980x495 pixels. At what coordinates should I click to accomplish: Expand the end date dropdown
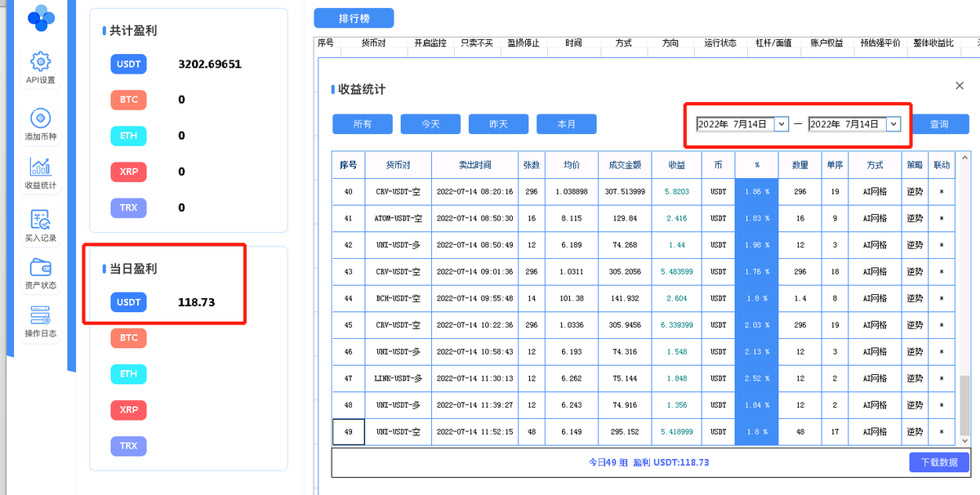(x=893, y=124)
